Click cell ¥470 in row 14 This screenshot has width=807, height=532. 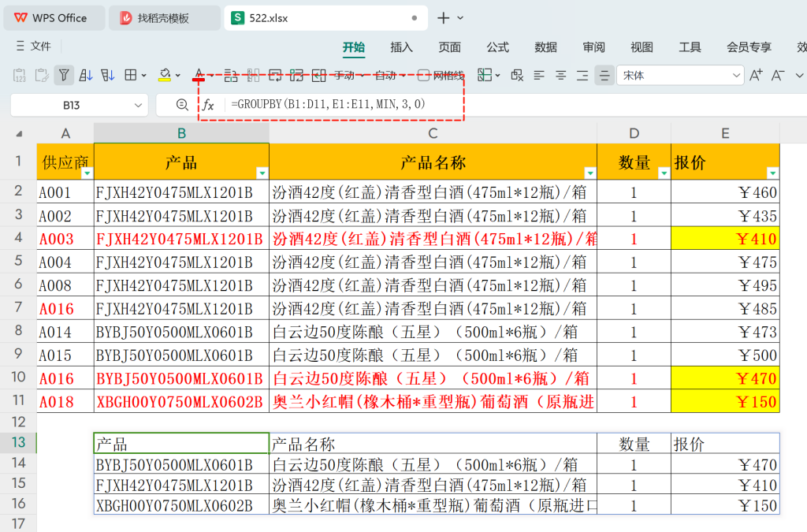pyautogui.click(x=725, y=464)
